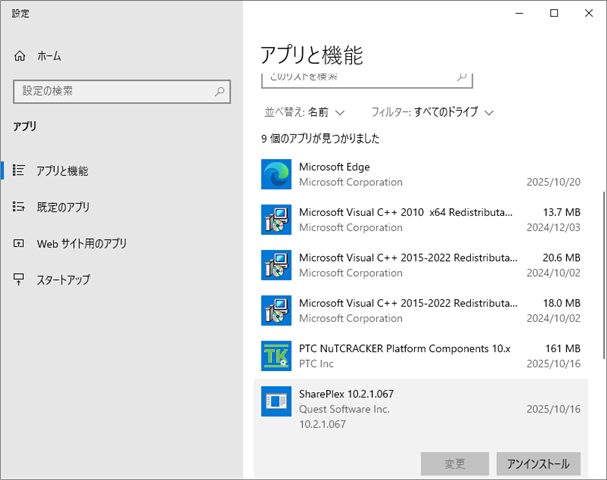Click the Home icon in the sidebar
The width and height of the screenshot is (607, 480).
pos(20,57)
